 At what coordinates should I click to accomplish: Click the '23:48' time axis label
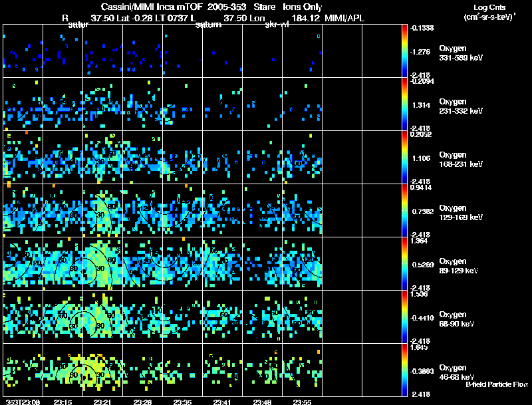click(262, 402)
